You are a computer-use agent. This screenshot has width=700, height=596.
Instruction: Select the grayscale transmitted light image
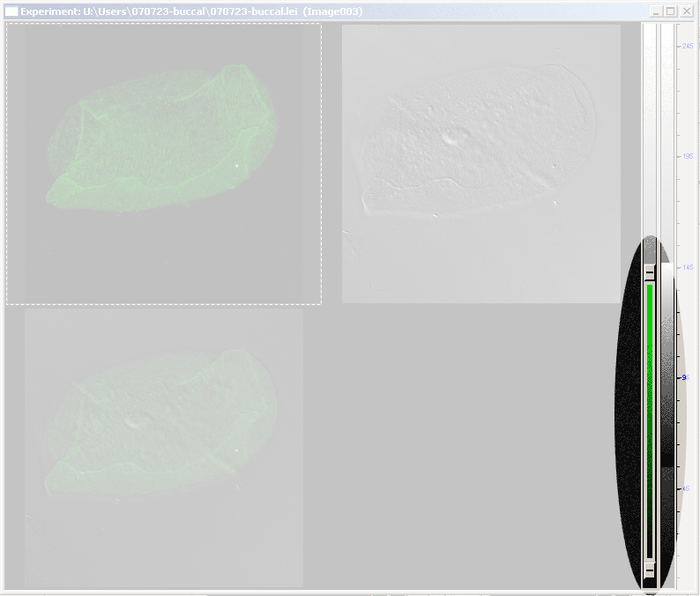tap(480, 163)
